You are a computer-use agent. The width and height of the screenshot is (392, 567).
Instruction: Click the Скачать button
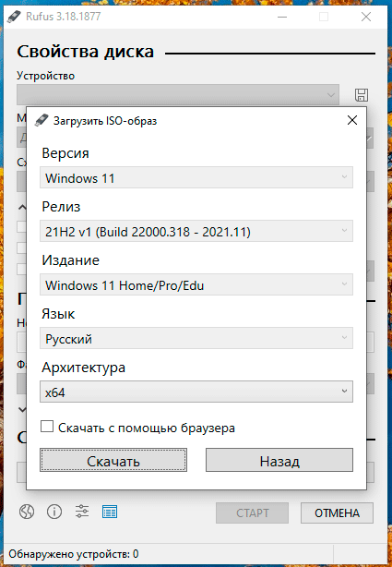tap(113, 460)
